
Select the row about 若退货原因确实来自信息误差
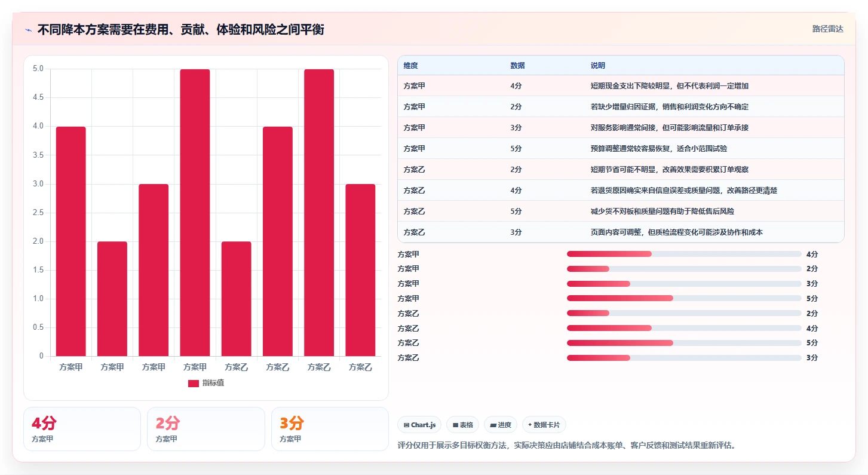tap(621, 191)
